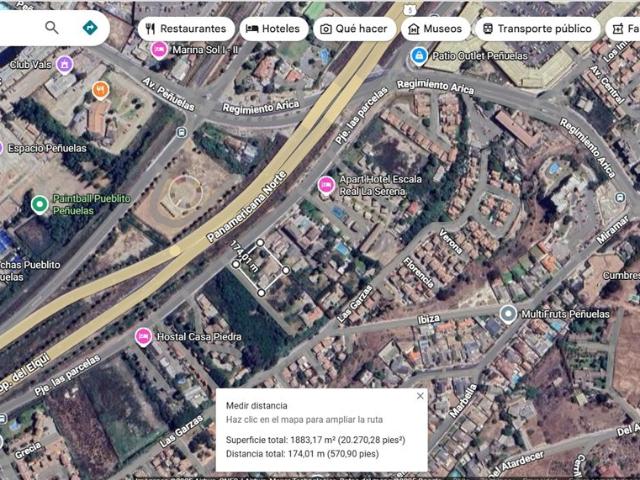This screenshot has width=640, height=480.
Task: Click the Apart Hotel Escala Real pin
Action: click(325, 185)
